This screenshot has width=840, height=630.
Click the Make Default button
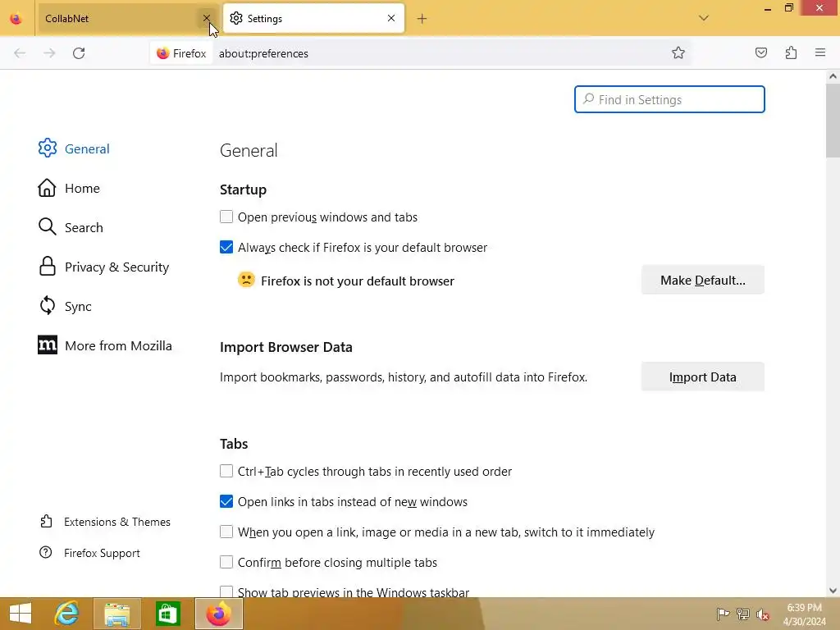(x=703, y=281)
